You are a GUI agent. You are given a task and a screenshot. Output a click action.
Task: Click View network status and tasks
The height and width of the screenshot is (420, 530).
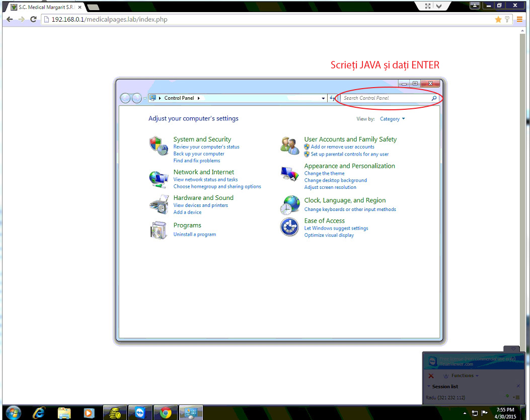pyautogui.click(x=205, y=180)
